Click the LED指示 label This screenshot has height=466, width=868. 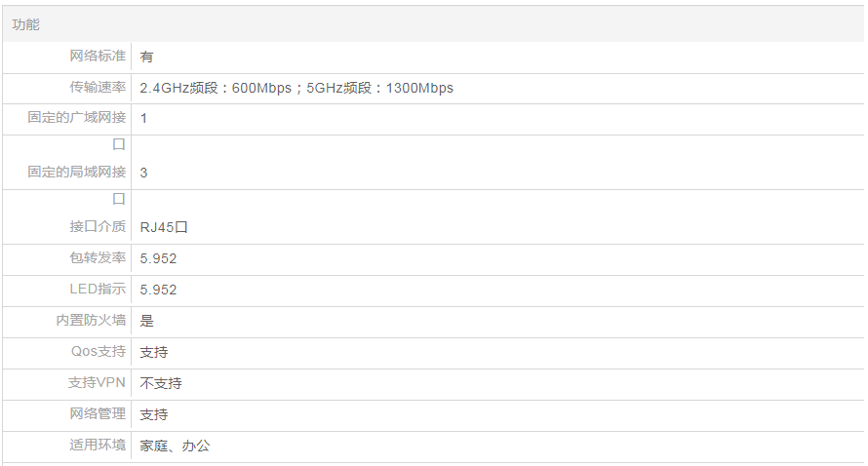click(98, 289)
